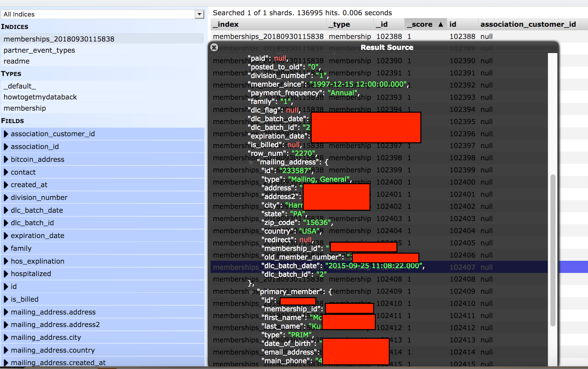Expand the association_id field

(x=6, y=147)
